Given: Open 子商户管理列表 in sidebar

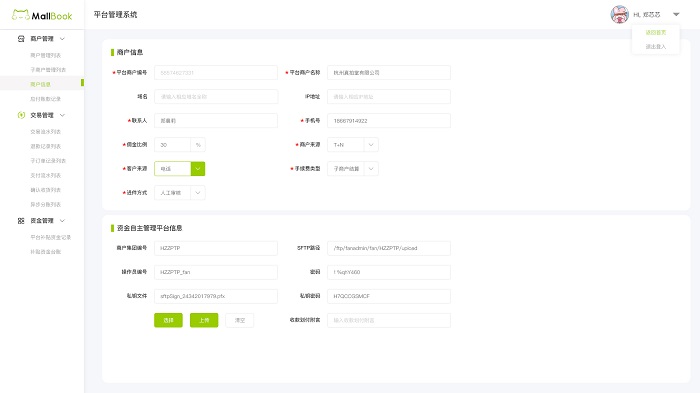Looking at the screenshot, I should pos(48,70).
